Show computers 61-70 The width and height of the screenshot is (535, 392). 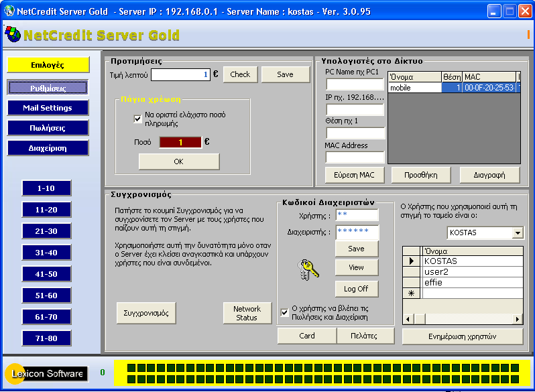[x=46, y=317]
